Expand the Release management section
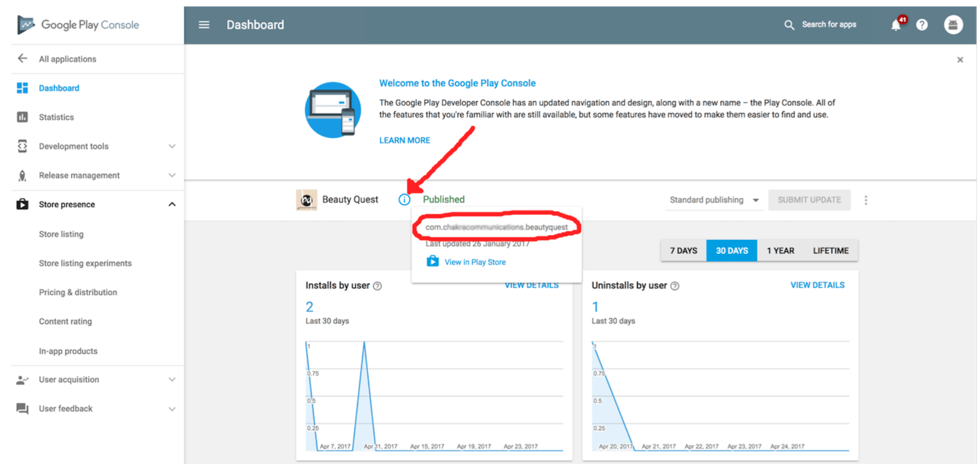Viewport: 980px width, 467px height. tap(172, 175)
